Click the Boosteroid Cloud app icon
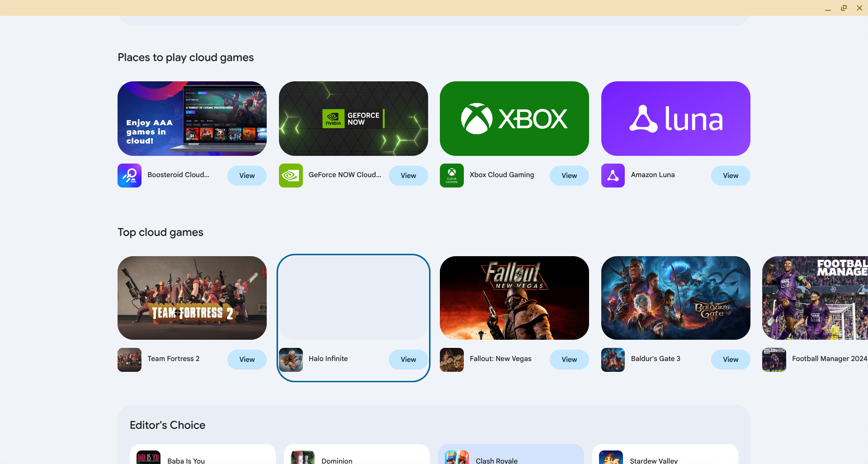The height and width of the screenshot is (464, 868). click(x=129, y=175)
